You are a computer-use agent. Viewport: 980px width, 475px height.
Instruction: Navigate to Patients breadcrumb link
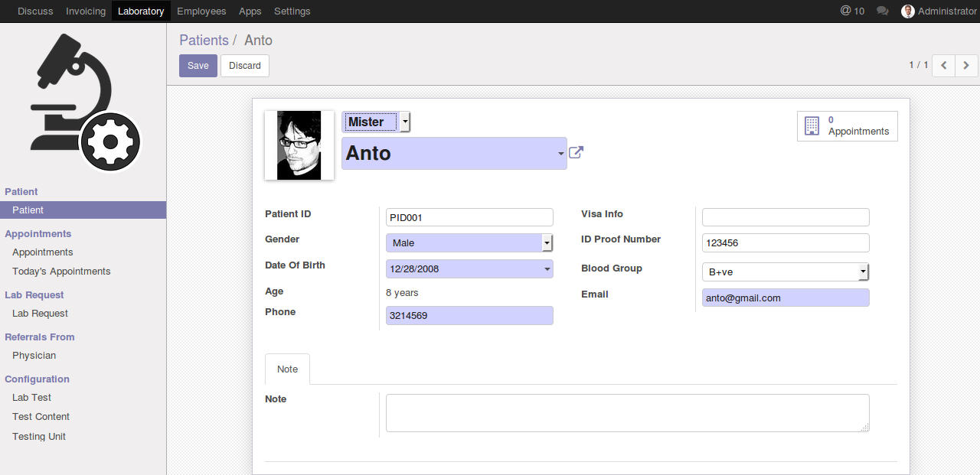pyautogui.click(x=204, y=41)
